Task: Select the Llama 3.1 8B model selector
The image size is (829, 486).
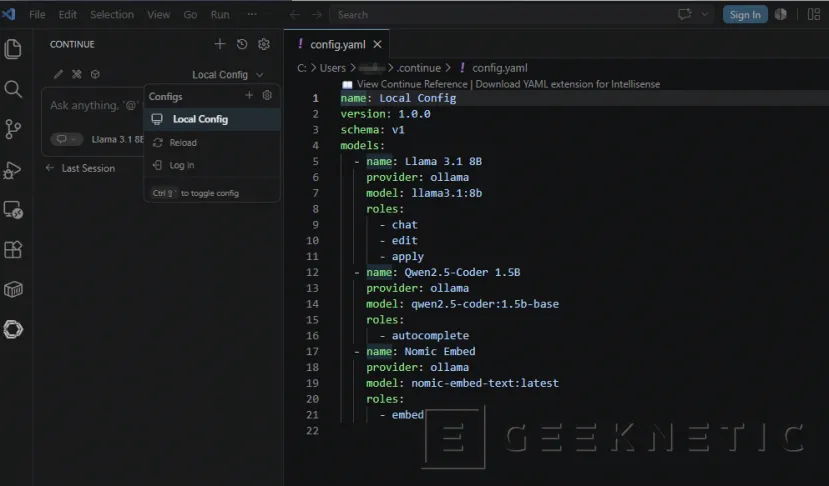Action: coord(117,139)
